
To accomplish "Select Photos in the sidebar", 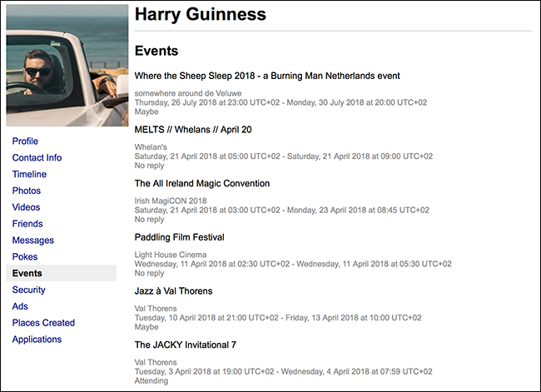I will pyautogui.click(x=27, y=191).
